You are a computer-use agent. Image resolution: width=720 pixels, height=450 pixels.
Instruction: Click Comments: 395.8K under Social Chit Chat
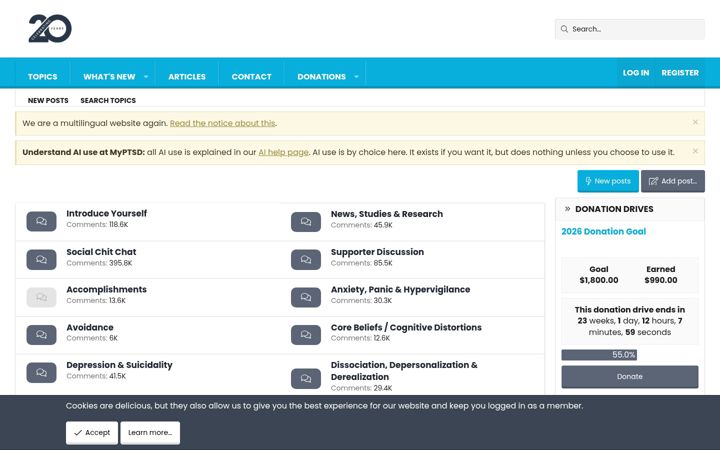coord(99,263)
